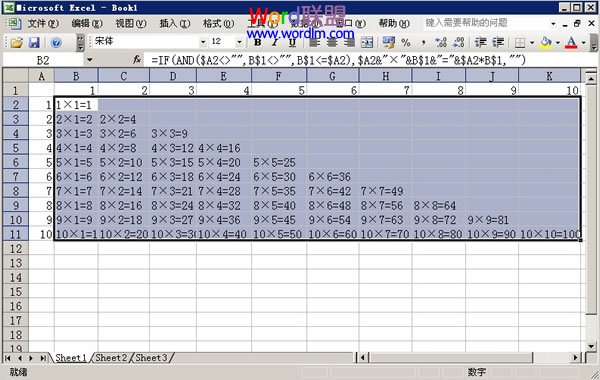
Task: Select column K header
Action: (x=549, y=76)
